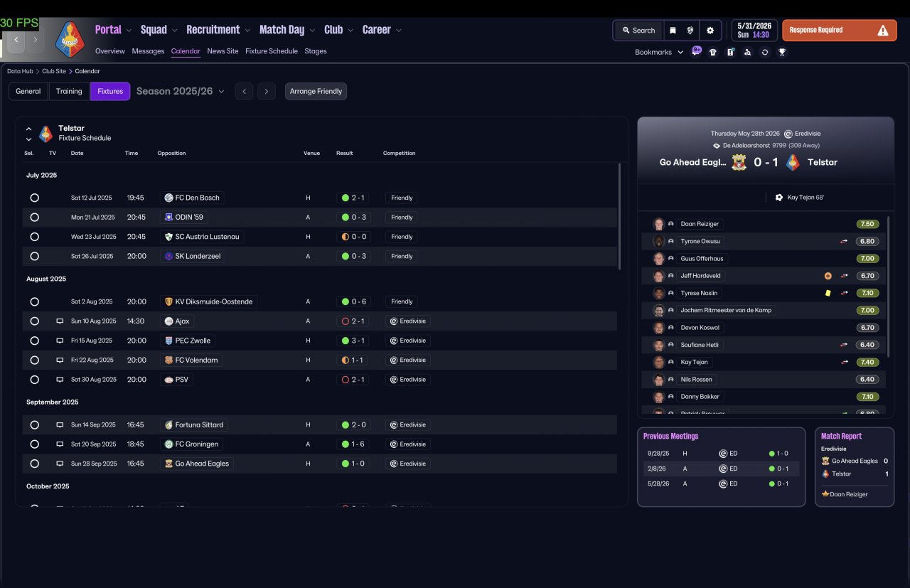Click Daan Reiziger's player portrait
This screenshot has width=910, height=588.
658,224
